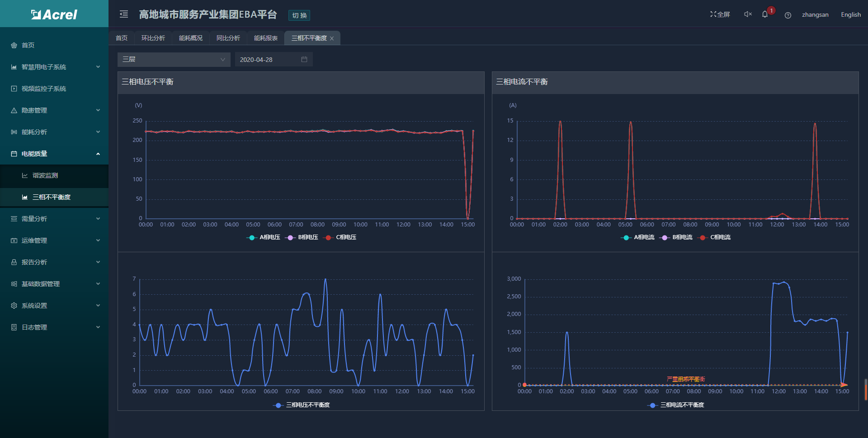Image resolution: width=868 pixels, height=438 pixels.
Task: Click the 2020-04-28 date input
Action: pos(267,60)
